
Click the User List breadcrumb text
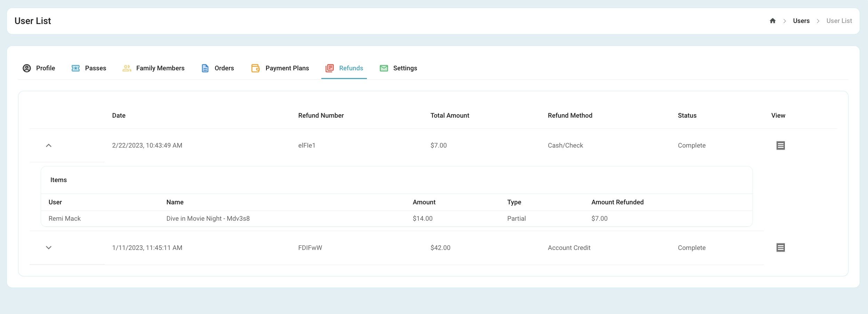click(839, 21)
